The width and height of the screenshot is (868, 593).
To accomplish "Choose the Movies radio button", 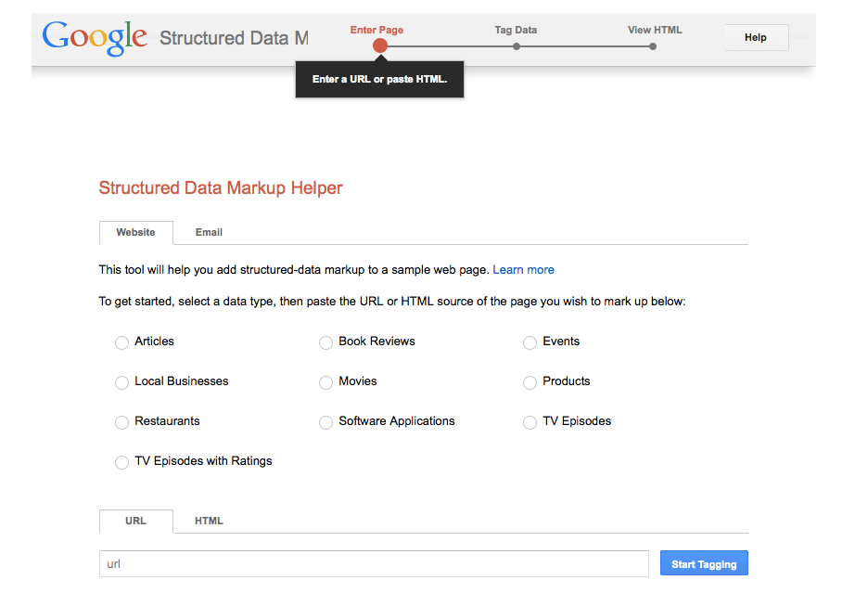I will [x=326, y=382].
